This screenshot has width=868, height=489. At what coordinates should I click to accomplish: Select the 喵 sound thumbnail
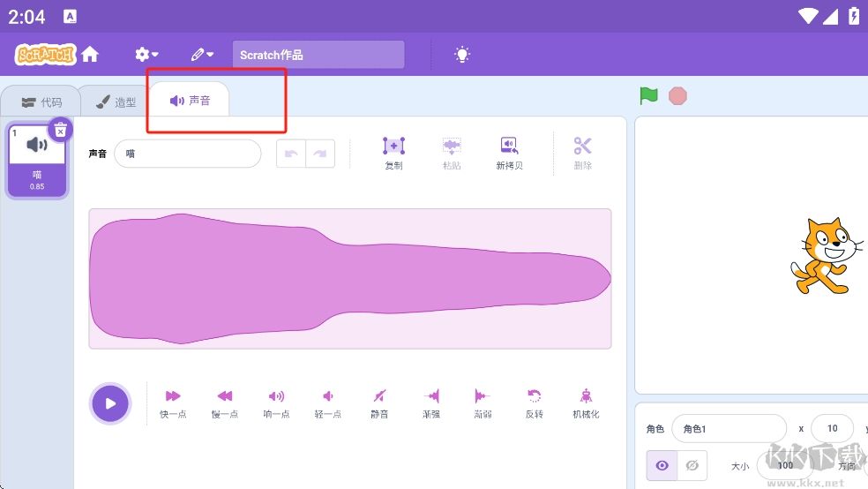pyautogui.click(x=37, y=160)
